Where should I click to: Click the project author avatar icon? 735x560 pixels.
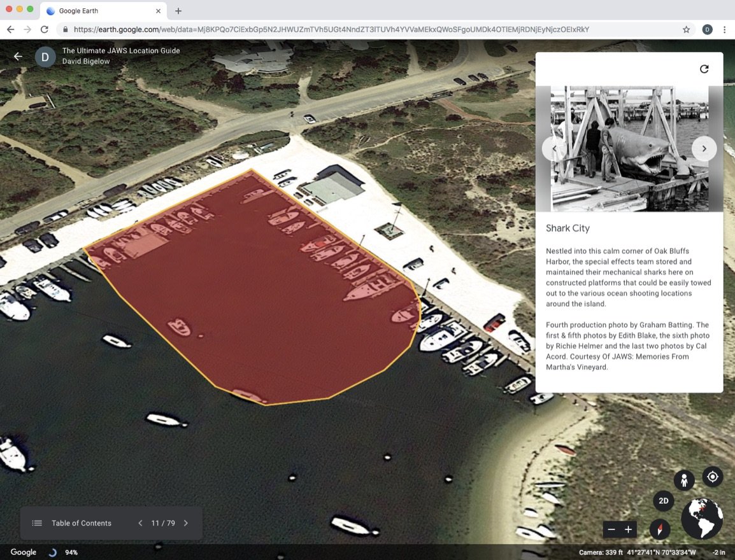click(x=45, y=57)
